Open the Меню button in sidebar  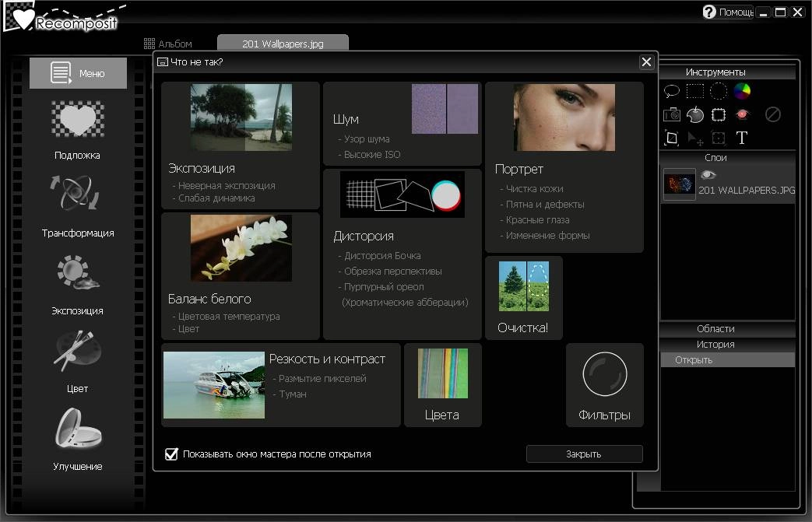click(x=78, y=73)
